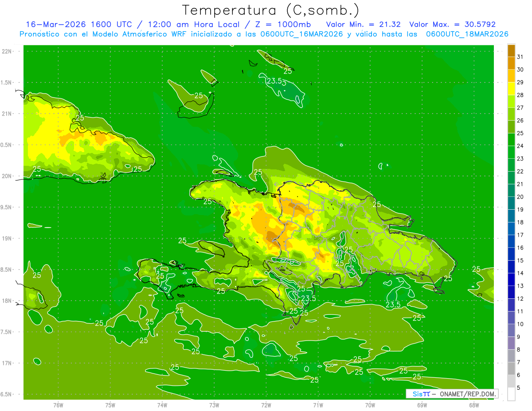Click the yellow legend swatch between 28 and 29
The height and width of the screenshot is (411, 532).
(511, 89)
